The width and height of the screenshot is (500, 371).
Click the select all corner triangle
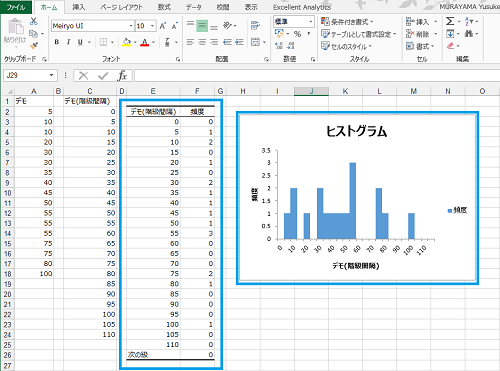tap(9, 91)
